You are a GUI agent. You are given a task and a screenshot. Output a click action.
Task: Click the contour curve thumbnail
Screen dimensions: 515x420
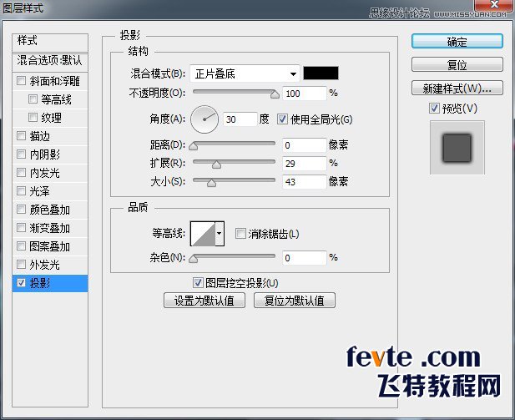(203, 234)
